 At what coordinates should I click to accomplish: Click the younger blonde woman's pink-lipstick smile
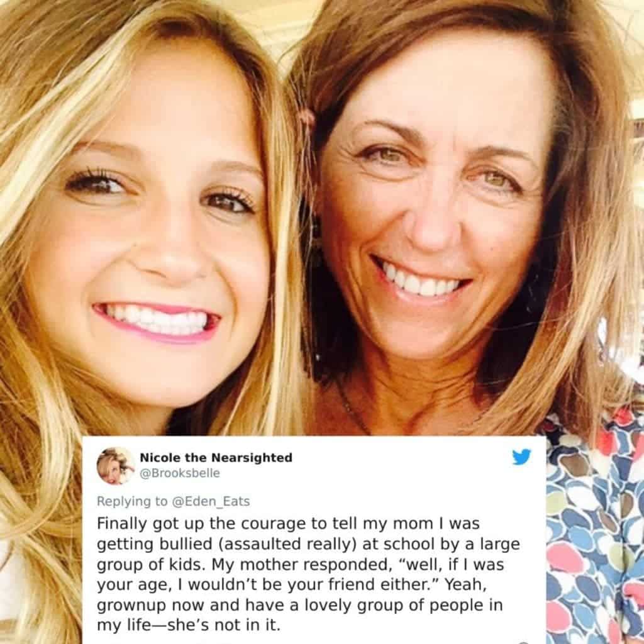tap(156, 320)
